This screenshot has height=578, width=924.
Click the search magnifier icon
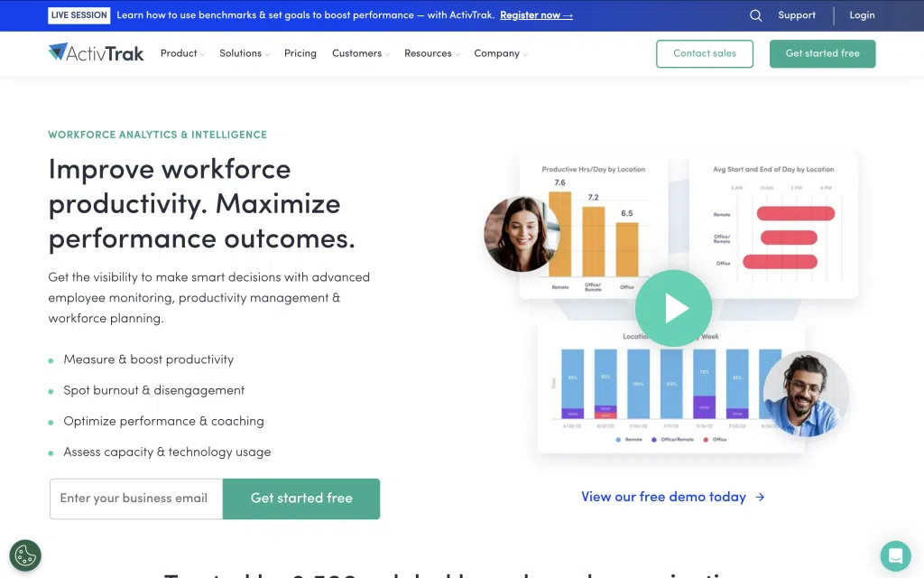click(756, 15)
